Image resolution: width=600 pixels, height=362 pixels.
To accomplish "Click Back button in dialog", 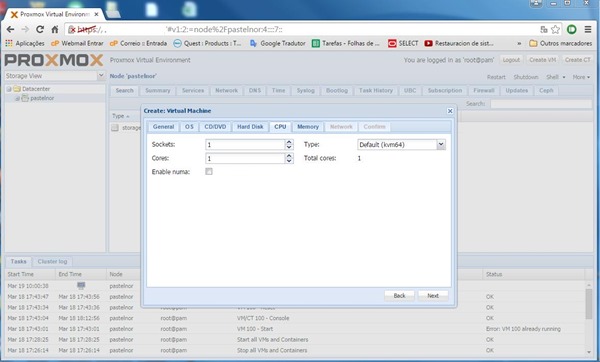I will pos(399,296).
